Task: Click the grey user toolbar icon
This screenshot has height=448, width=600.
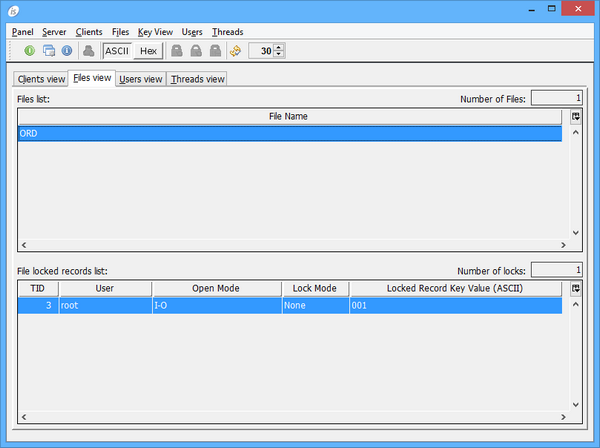Action: pyautogui.click(x=89, y=50)
